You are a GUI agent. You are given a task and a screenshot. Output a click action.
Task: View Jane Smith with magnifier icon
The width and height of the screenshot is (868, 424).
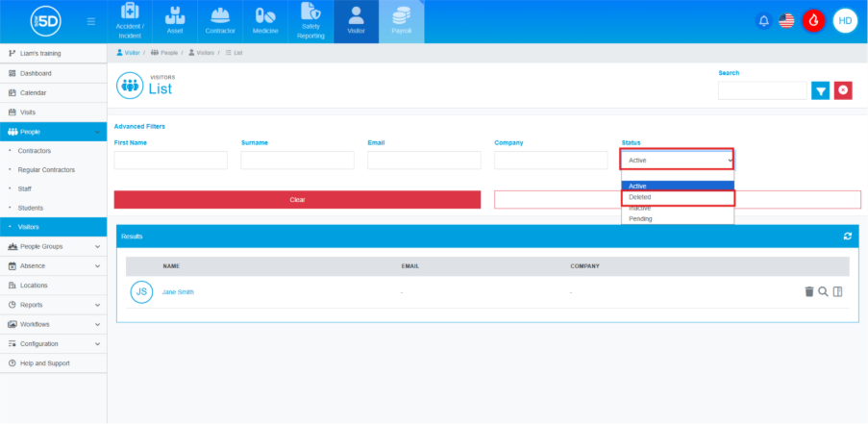(823, 291)
